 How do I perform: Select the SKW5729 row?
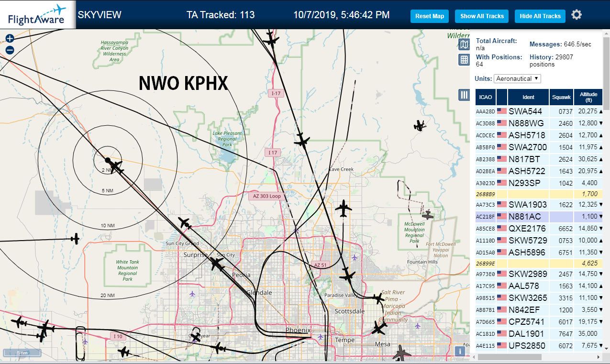tap(539, 241)
